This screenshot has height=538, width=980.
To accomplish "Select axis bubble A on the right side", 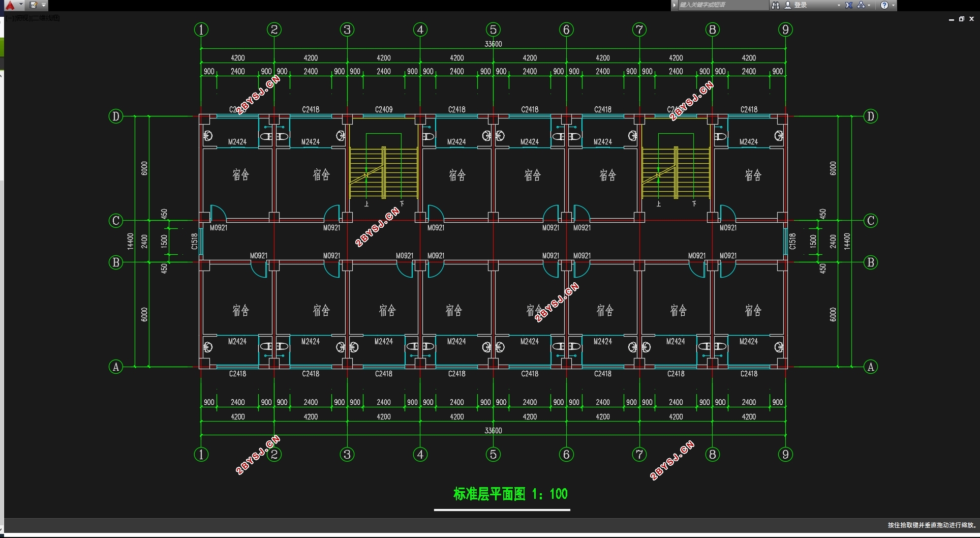I will (871, 367).
